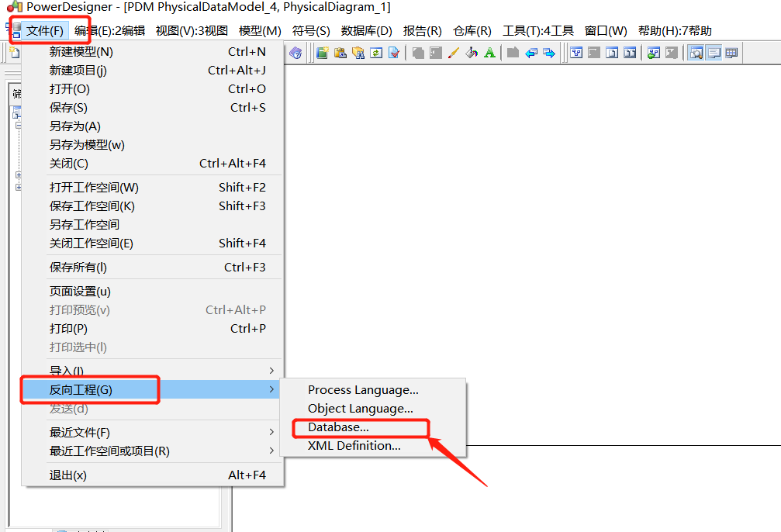Image resolution: width=781 pixels, height=532 pixels.
Task: Expand 最近工作空间或项目(R) submenu arrow
Action: [271, 451]
